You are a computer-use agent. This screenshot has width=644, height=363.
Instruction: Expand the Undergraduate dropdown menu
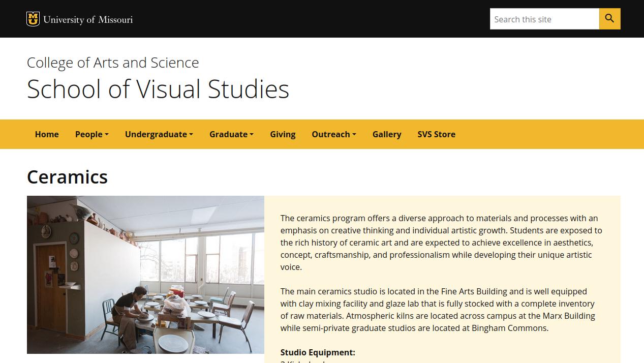click(x=159, y=134)
